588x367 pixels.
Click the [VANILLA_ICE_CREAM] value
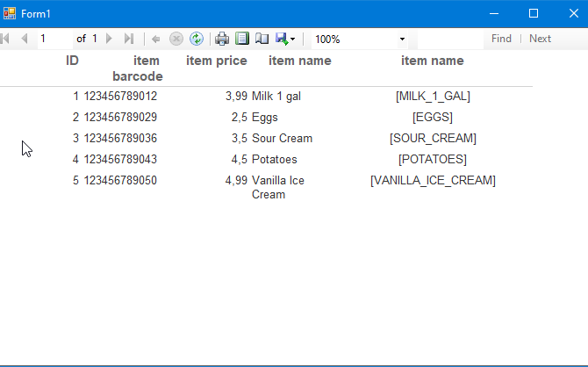click(x=433, y=180)
